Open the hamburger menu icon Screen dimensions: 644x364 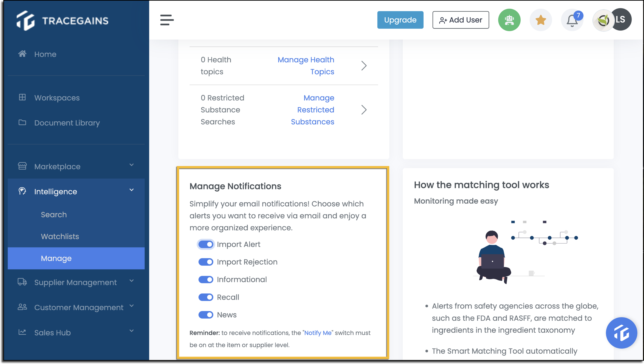coord(167,20)
